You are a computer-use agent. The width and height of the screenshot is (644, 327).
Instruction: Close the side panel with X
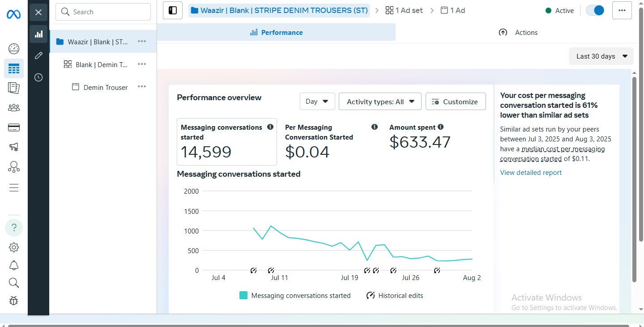coord(38,12)
